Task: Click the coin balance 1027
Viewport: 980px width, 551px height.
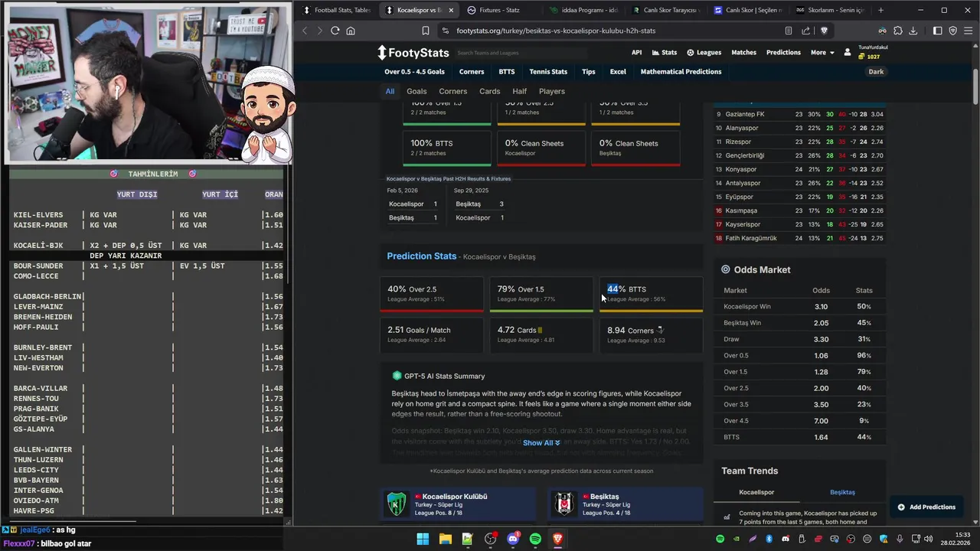Action: 869,57
